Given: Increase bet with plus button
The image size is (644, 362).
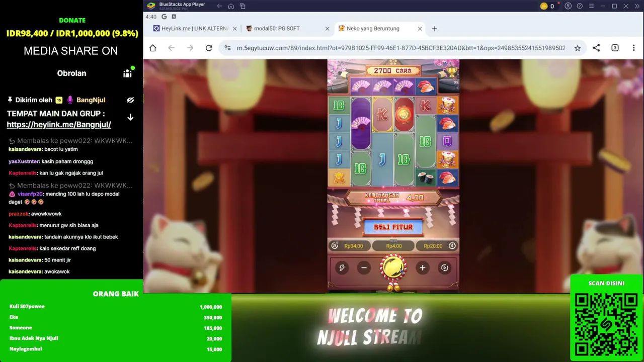Looking at the screenshot, I should (423, 268).
